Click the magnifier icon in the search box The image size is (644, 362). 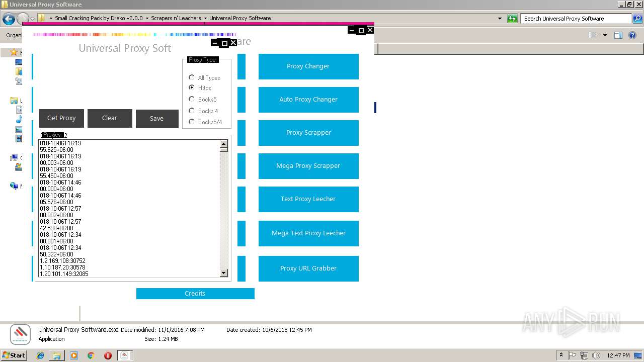638,19
